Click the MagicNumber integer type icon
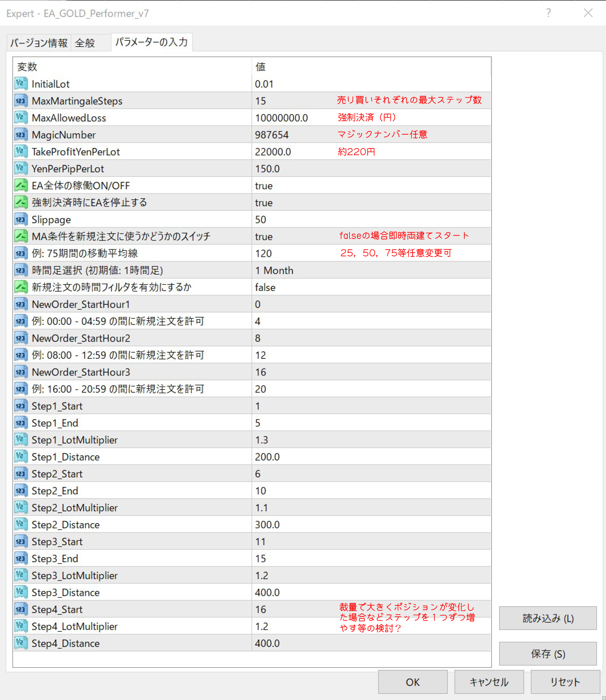The image size is (606, 700). [x=20, y=135]
